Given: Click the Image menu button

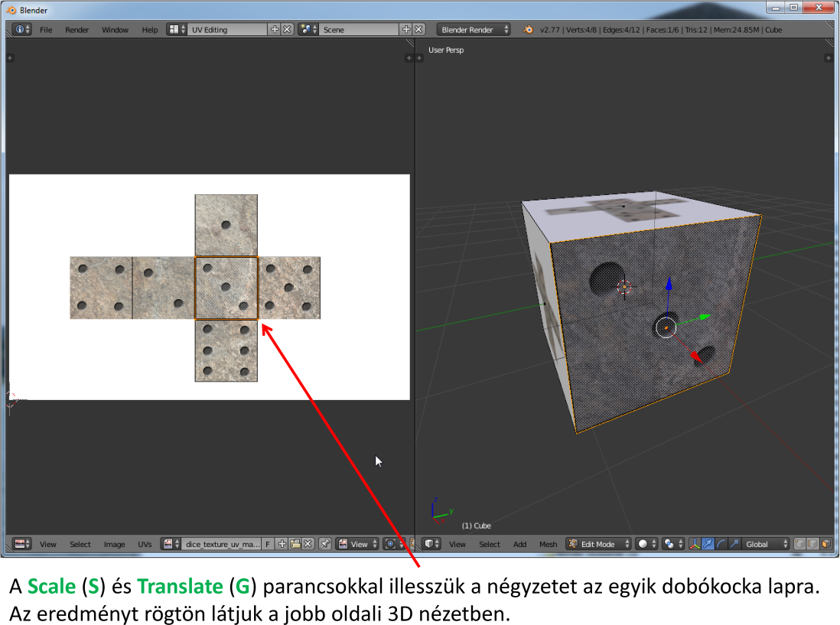Looking at the screenshot, I should pyautogui.click(x=114, y=544).
